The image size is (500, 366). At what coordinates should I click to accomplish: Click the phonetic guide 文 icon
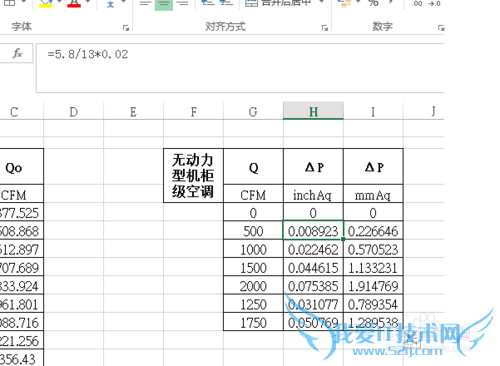click(x=110, y=4)
